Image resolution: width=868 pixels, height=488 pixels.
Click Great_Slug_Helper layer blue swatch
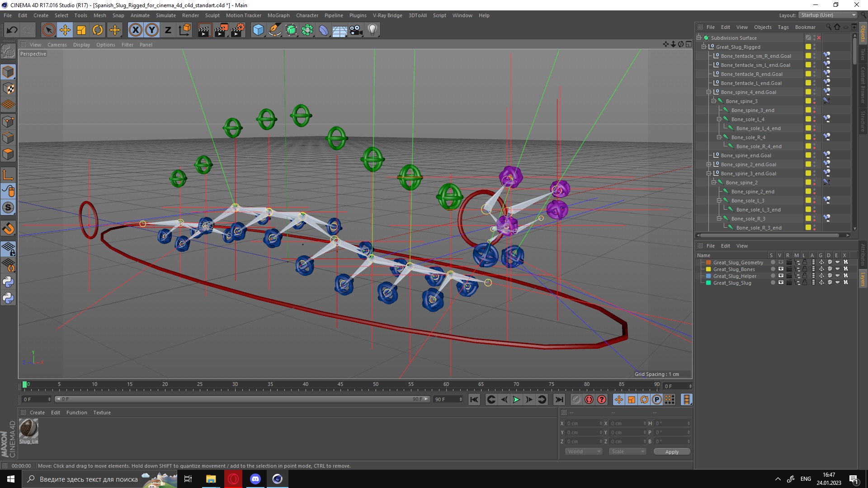coord(708,276)
